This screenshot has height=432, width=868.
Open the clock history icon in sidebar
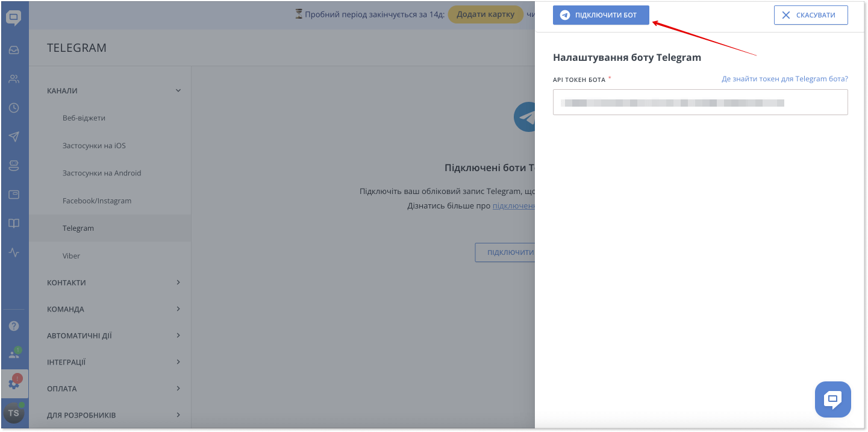pos(14,108)
